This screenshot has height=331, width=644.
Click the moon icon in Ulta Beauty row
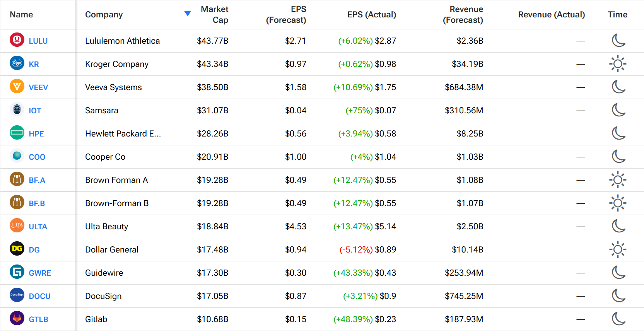tap(618, 226)
